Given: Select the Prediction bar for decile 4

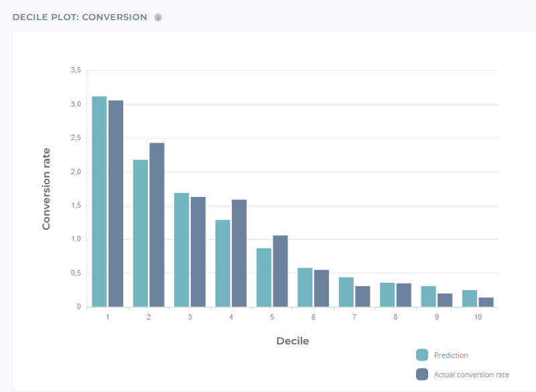Looking at the screenshot, I should coord(223,263).
